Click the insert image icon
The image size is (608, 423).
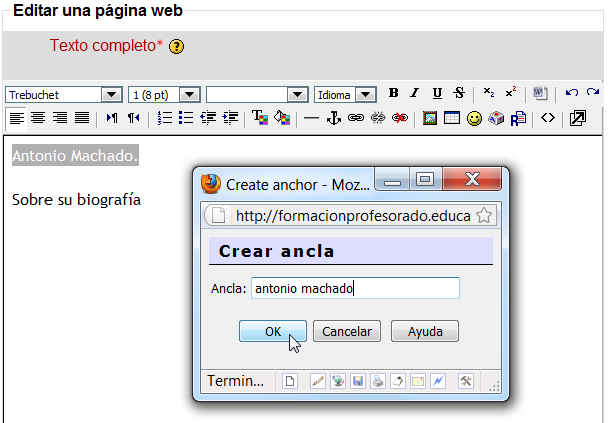[x=430, y=118]
